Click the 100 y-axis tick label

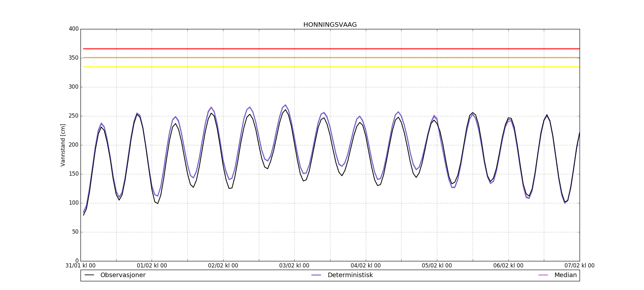coord(74,203)
